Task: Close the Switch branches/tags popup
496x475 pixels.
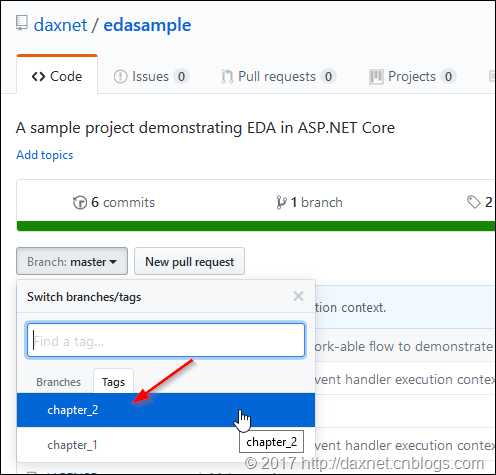Action: [x=298, y=296]
